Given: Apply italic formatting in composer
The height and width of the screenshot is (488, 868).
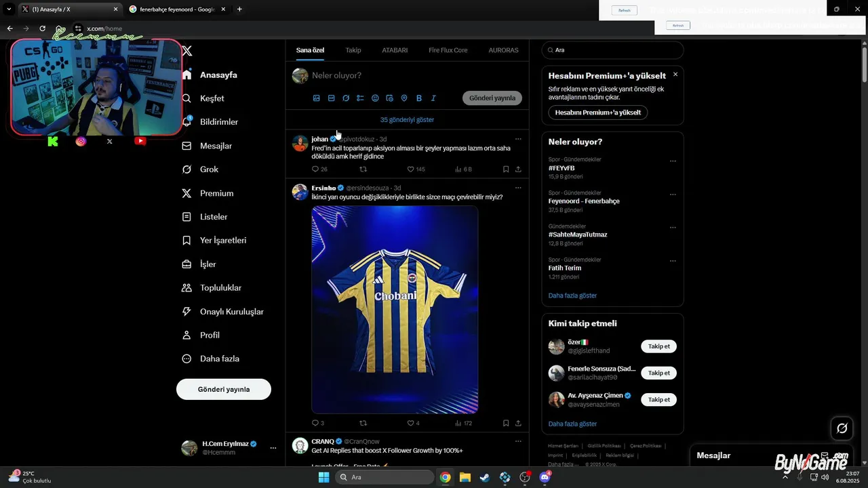Looking at the screenshot, I should coord(433,98).
